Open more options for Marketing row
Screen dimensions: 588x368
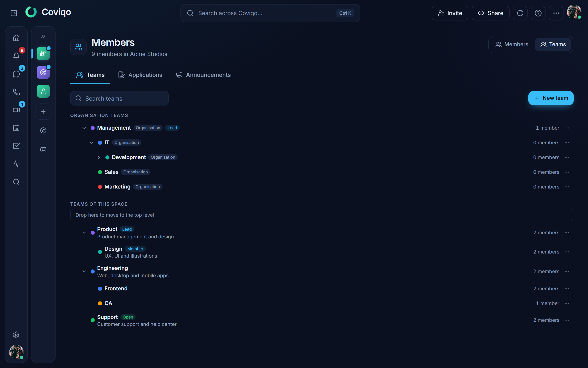click(x=567, y=187)
